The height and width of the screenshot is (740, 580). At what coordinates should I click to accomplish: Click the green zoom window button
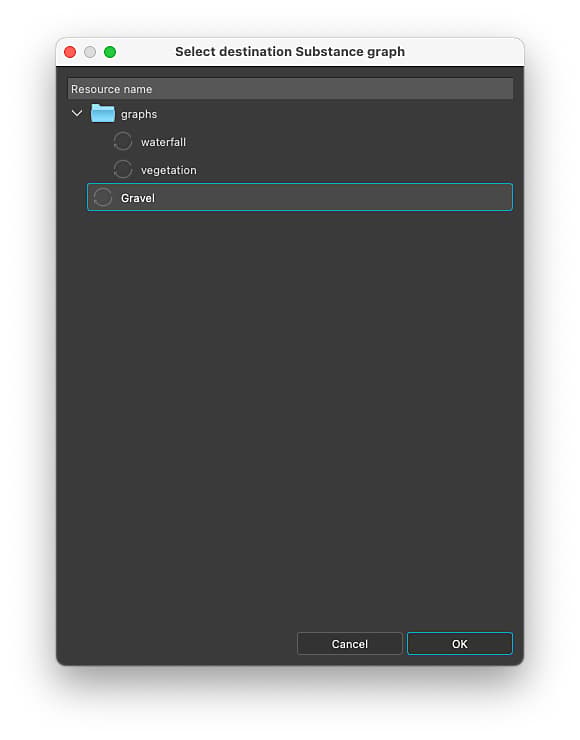(110, 52)
